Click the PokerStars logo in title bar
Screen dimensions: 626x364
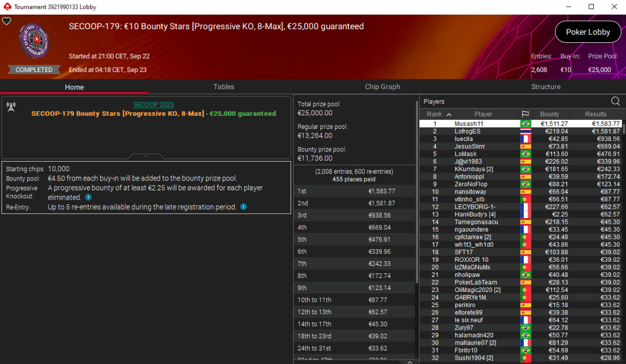click(x=7, y=7)
